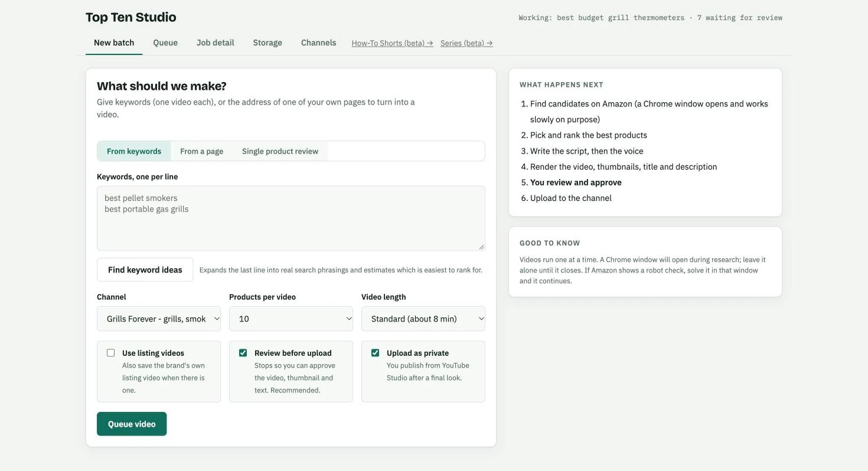The image size is (868, 471).
Task: Click the 'Give keywords (one video each)' description
Action: tap(256, 108)
